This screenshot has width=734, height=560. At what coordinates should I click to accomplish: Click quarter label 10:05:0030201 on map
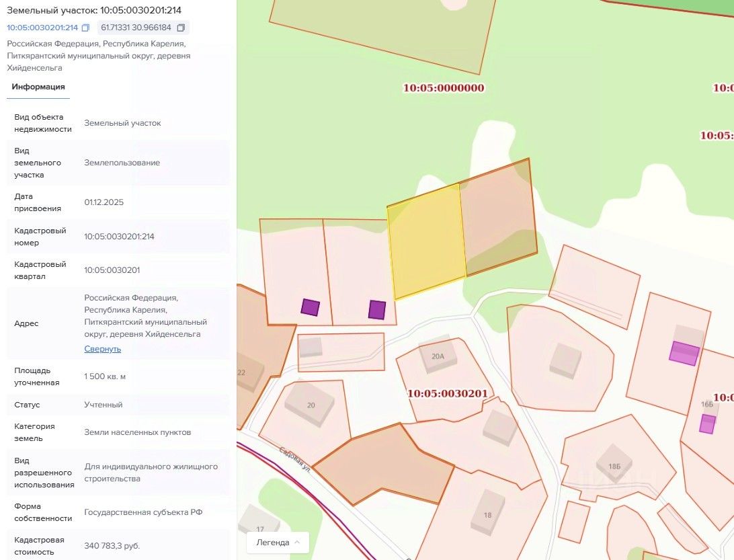pyautogui.click(x=448, y=394)
